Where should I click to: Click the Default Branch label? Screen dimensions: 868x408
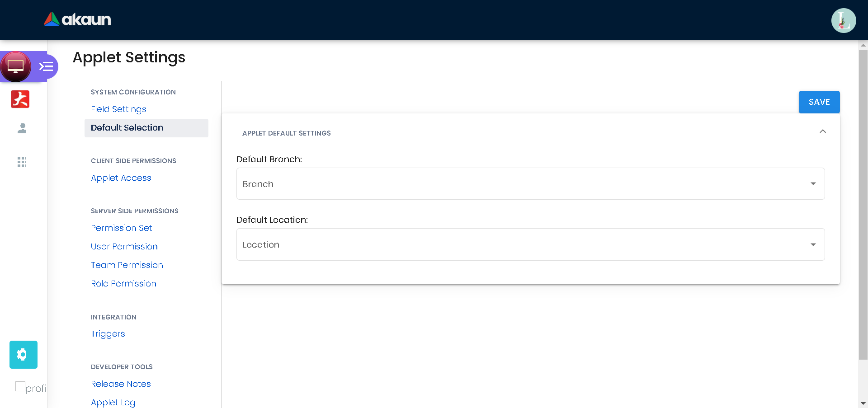pos(269,159)
